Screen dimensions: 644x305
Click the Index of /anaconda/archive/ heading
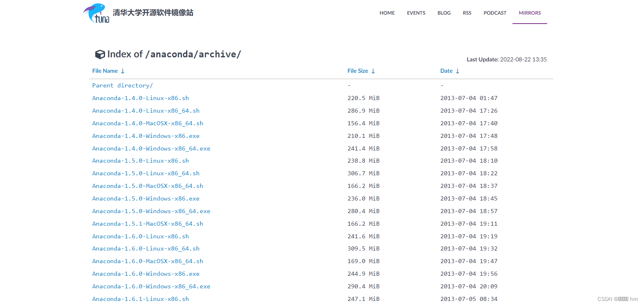(x=174, y=54)
